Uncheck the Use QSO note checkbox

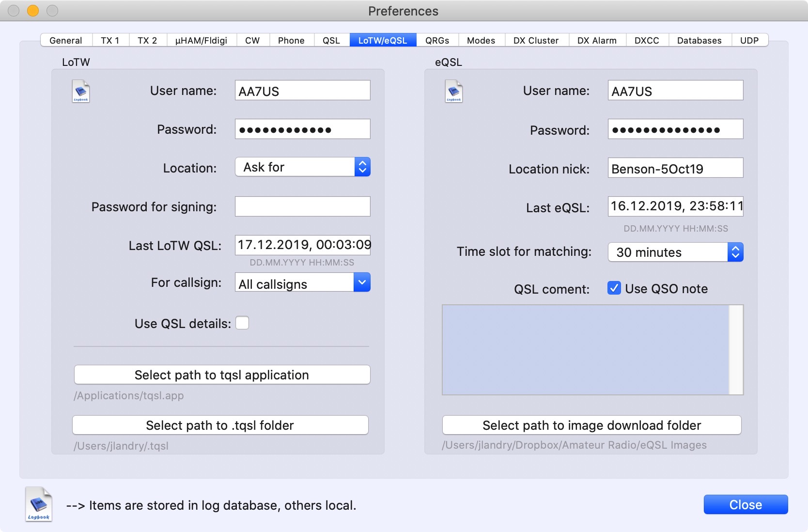point(614,288)
